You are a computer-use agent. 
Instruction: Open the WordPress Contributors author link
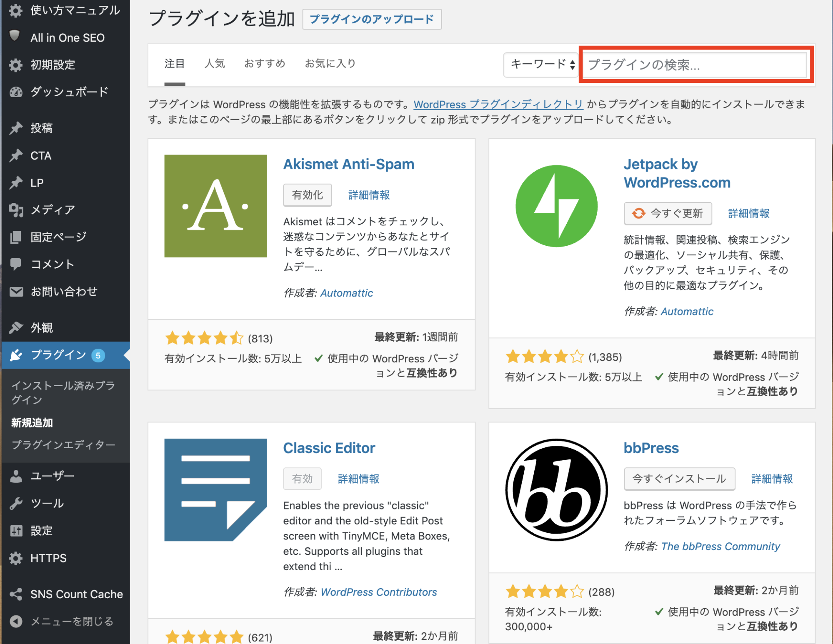tap(378, 592)
